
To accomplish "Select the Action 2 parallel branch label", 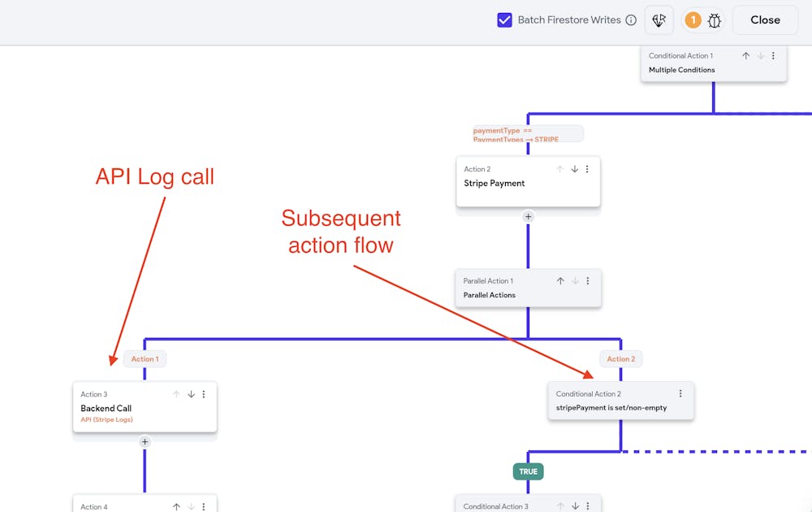I will click(x=621, y=359).
